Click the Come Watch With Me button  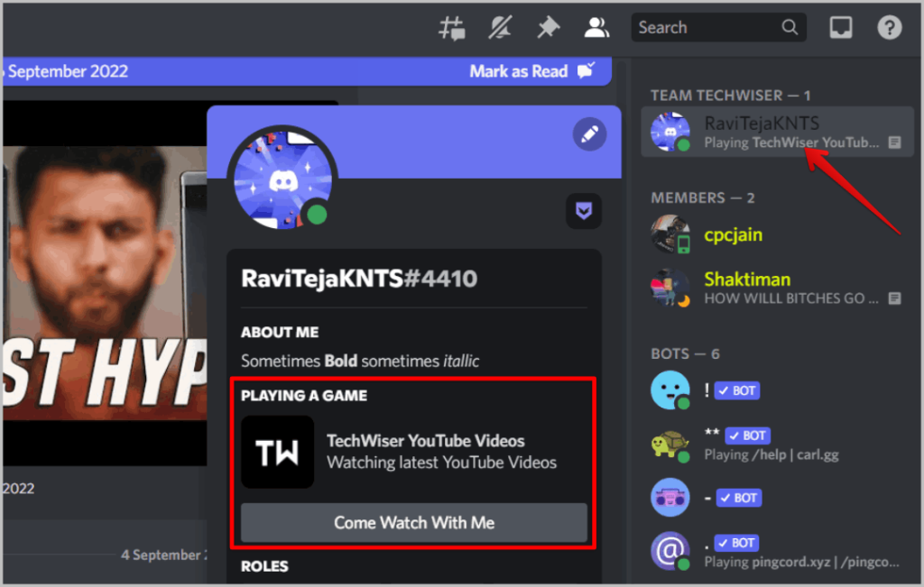click(413, 522)
